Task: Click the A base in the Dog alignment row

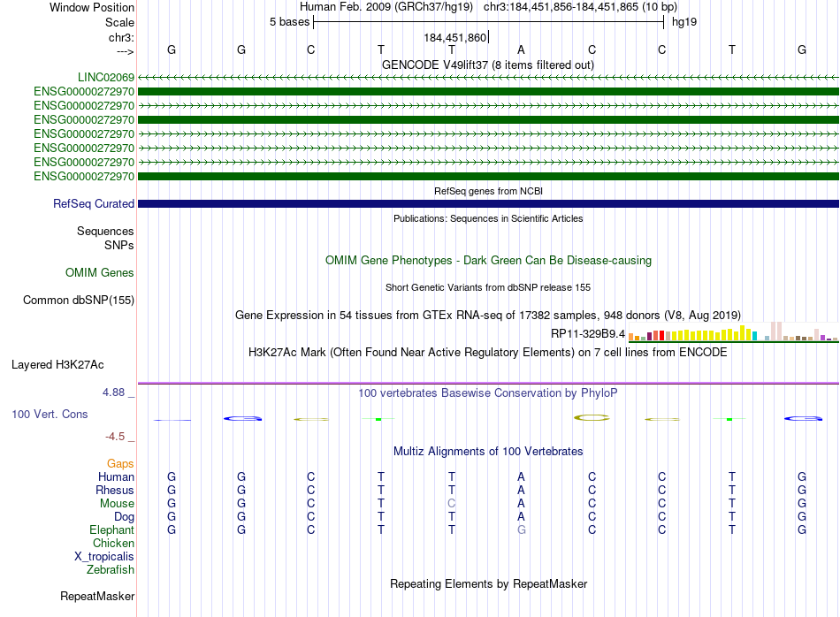Action: pos(521,517)
